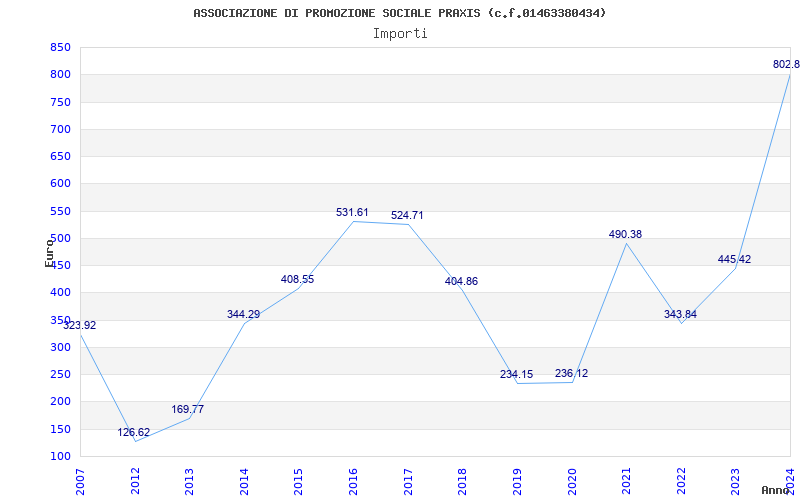Screen dimensions: 800x500
Task: Click the y-axis value 700
Action: tap(60, 129)
